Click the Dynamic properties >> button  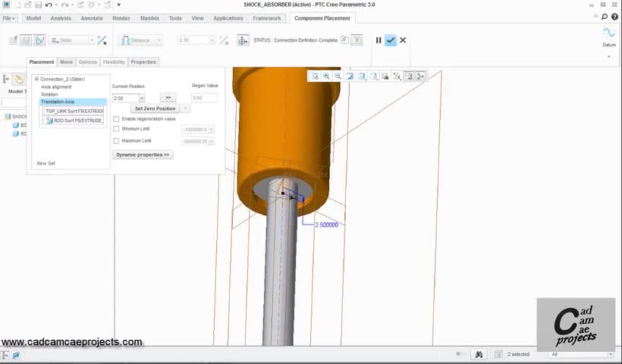coord(143,155)
